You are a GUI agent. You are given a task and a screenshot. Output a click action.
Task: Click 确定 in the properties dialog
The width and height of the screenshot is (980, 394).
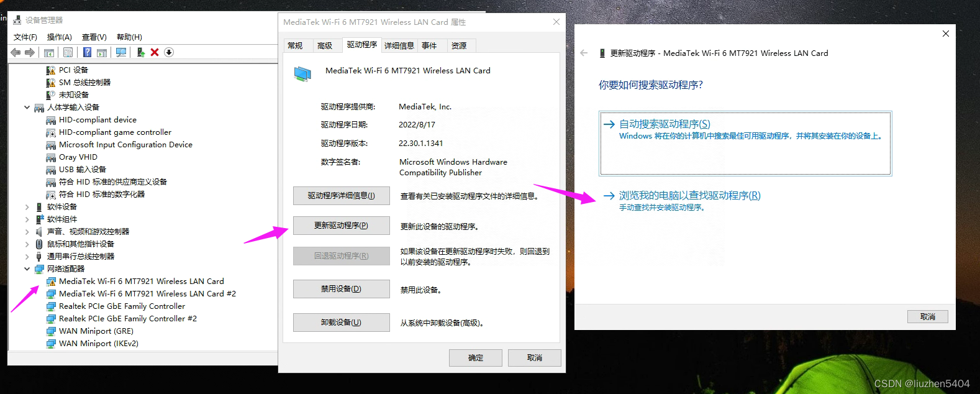pos(476,358)
